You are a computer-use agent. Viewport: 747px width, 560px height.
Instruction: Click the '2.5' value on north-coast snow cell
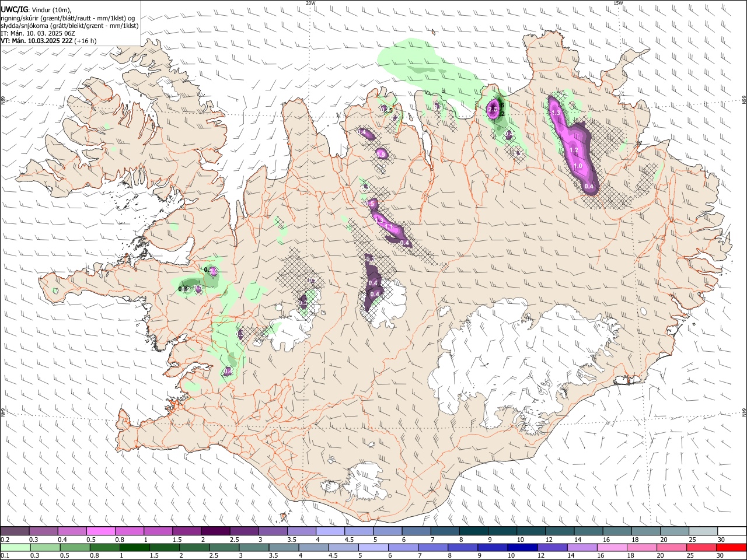point(492,109)
